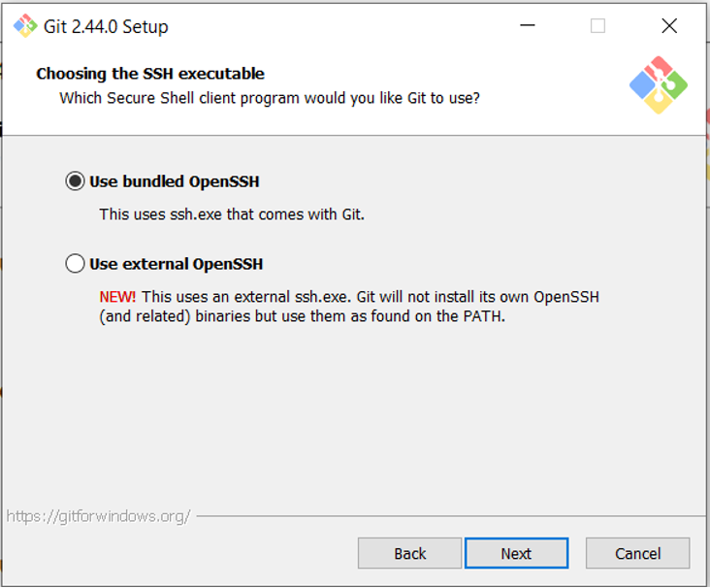Close the Git Setup window

pyautogui.click(x=669, y=26)
